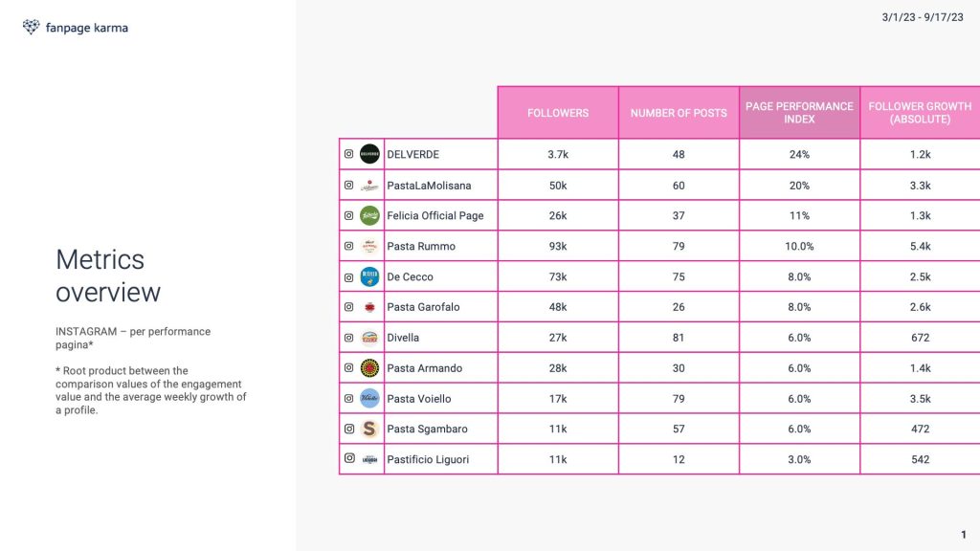Image resolution: width=980 pixels, height=551 pixels.
Task: Sort by PAGE PERFORMANCE INDEX header
Action: 799,113
